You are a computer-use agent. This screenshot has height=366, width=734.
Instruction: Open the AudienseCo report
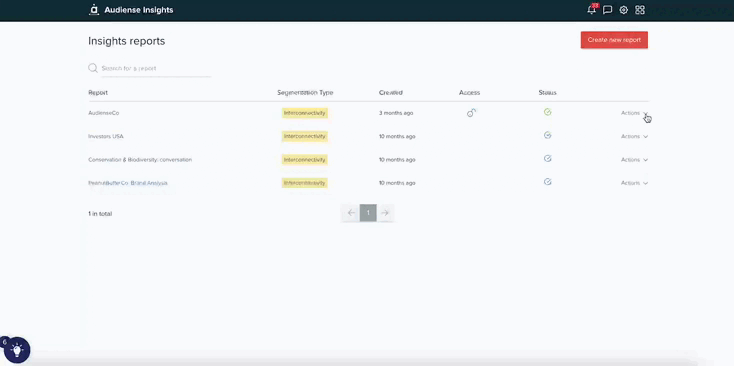click(103, 113)
